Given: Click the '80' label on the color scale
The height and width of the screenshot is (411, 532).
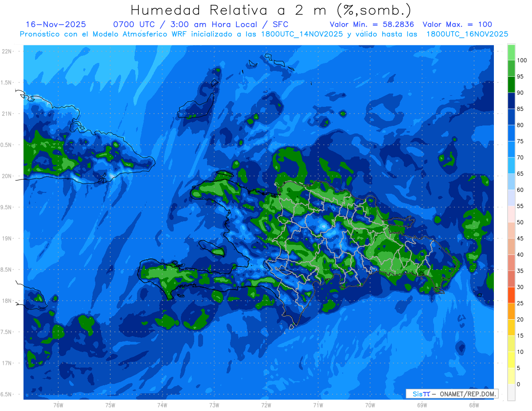Looking at the screenshot, I should point(520,125).
